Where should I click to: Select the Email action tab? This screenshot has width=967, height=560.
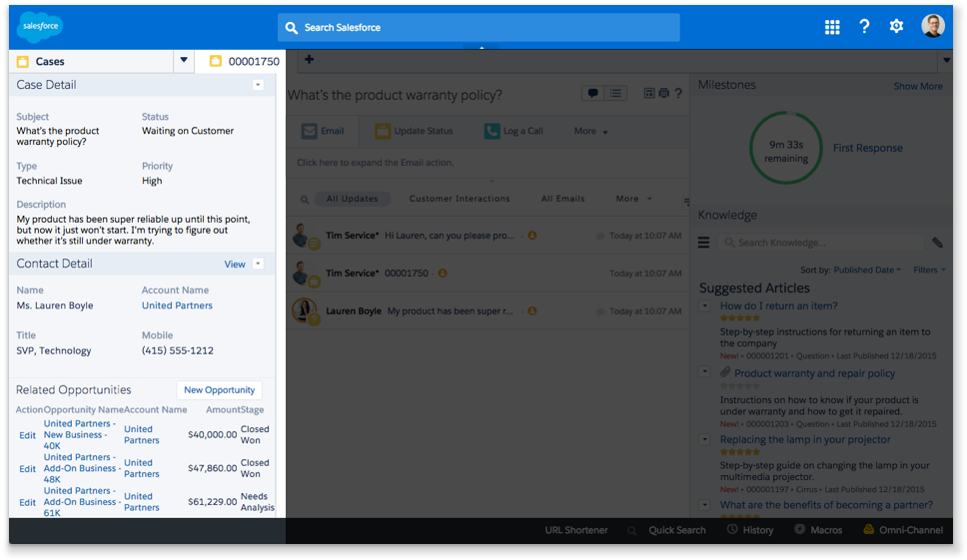pyautogui.click(x=323, y=131)
